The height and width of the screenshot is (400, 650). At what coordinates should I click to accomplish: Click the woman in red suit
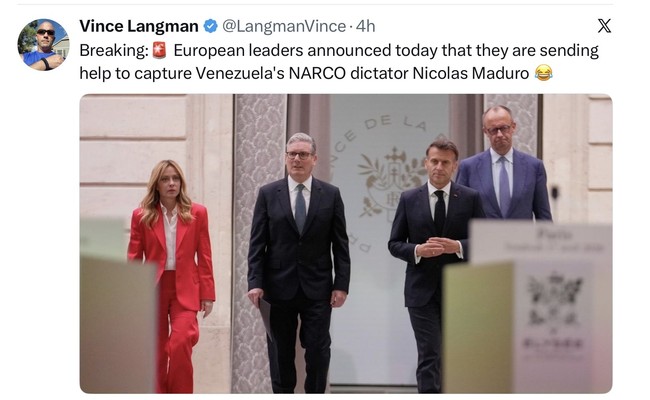tap(172, 276)
